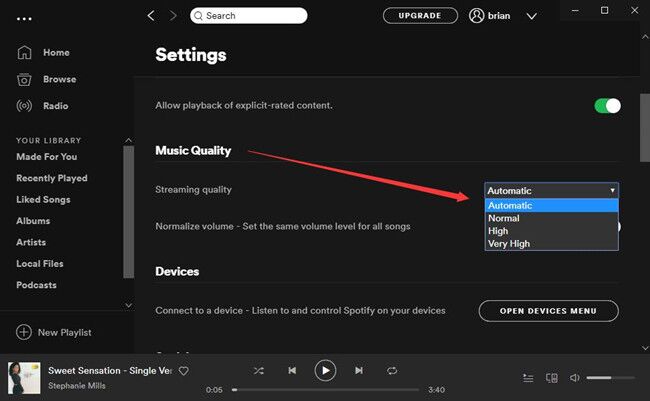
Task: Click the plus icon for New Playlist
Action: 24,332
